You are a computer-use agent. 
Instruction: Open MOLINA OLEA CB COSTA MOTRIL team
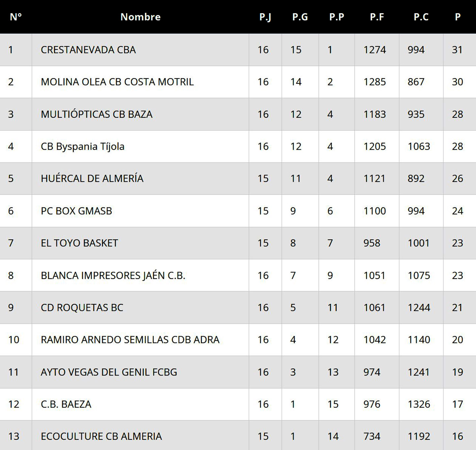click(117, 82)
